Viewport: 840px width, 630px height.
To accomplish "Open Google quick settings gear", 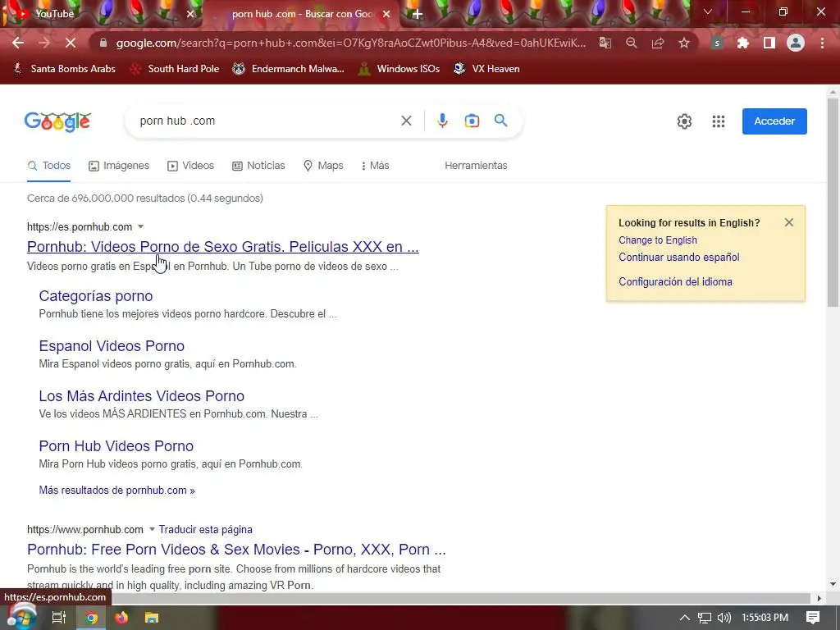I will 684,121.
